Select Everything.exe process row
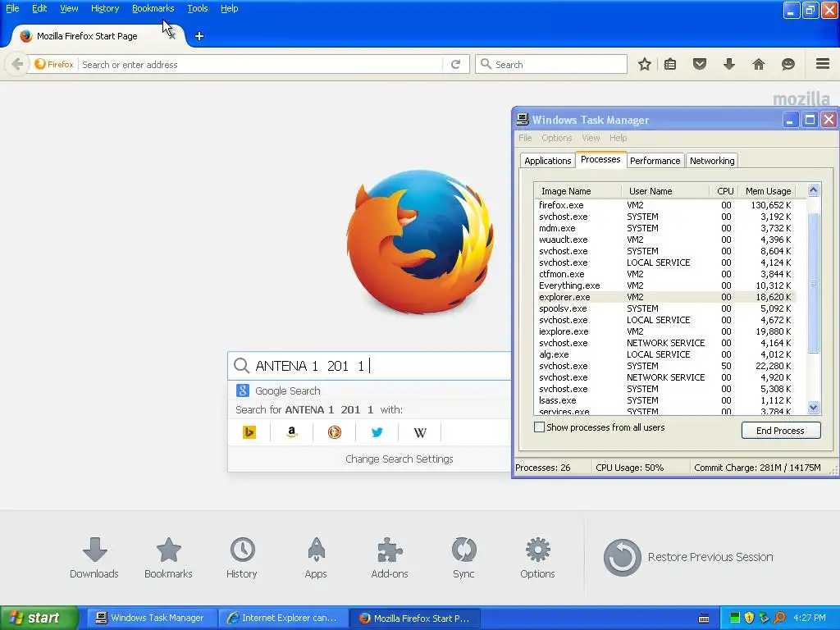 point(665,285)
